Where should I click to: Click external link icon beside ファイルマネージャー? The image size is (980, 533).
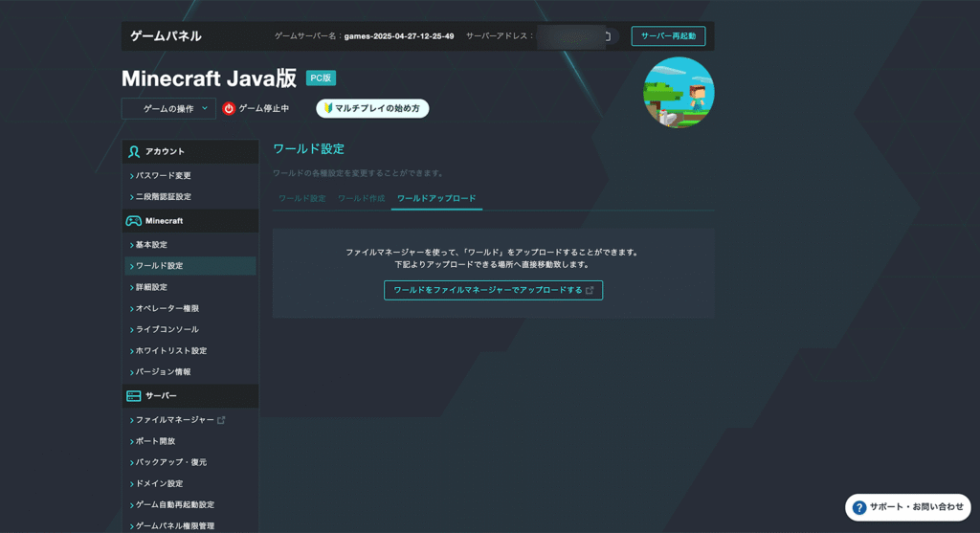click(221, 420)
